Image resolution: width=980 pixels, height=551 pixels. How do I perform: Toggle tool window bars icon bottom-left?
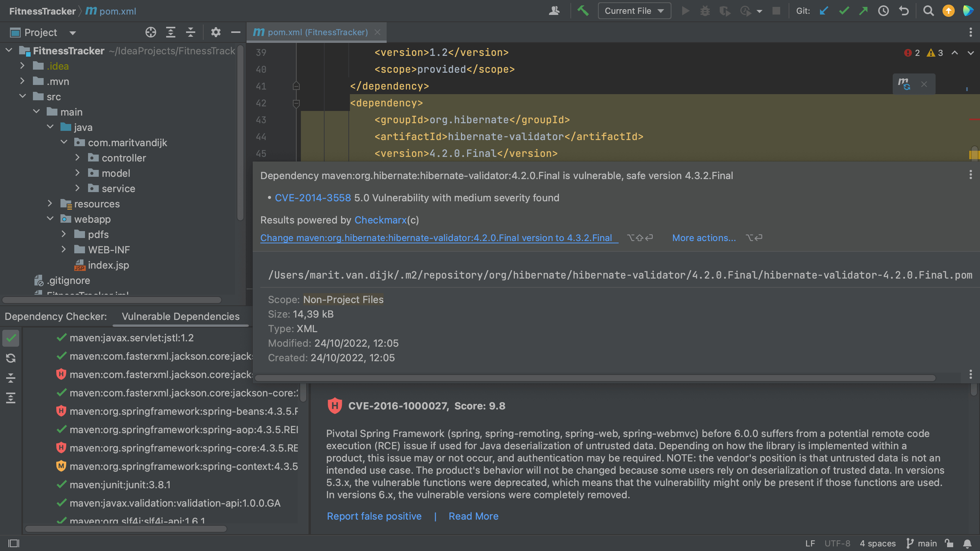(14, 543)
